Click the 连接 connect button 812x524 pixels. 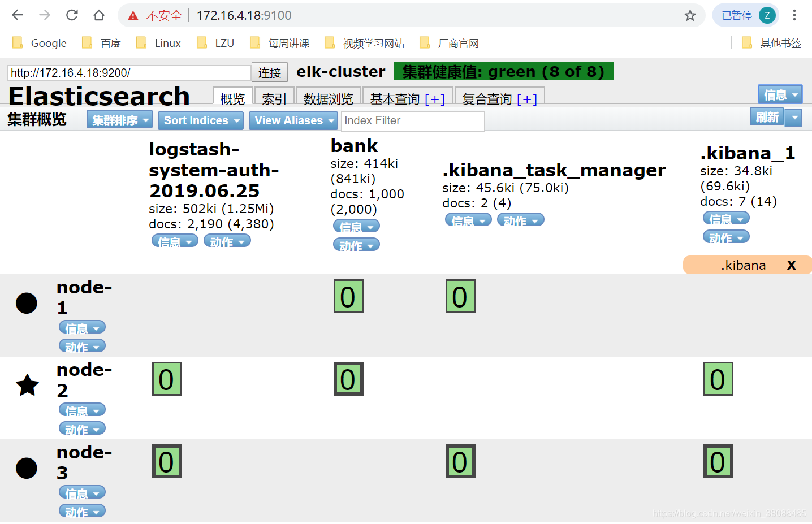coord(270,72)
